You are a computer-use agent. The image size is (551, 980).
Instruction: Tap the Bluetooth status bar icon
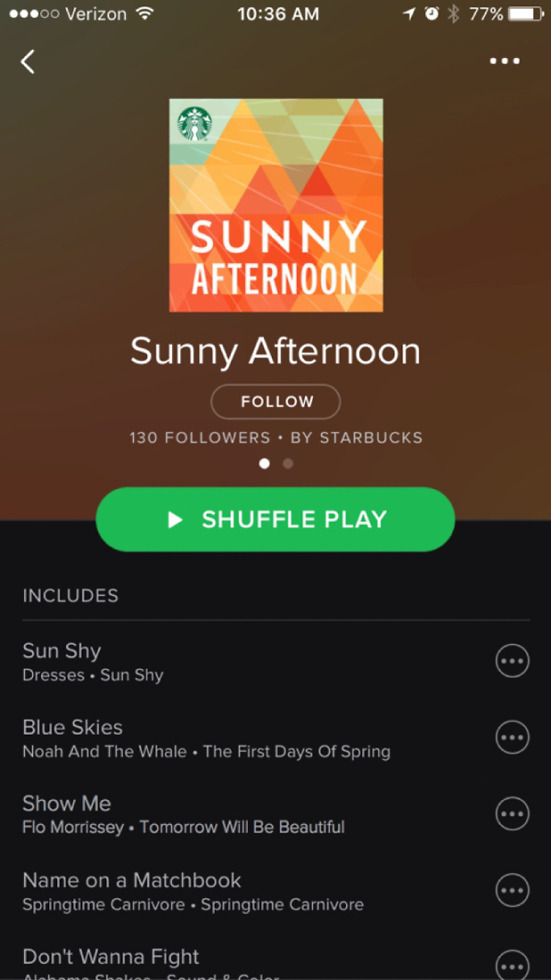click(x=454, y=14)
